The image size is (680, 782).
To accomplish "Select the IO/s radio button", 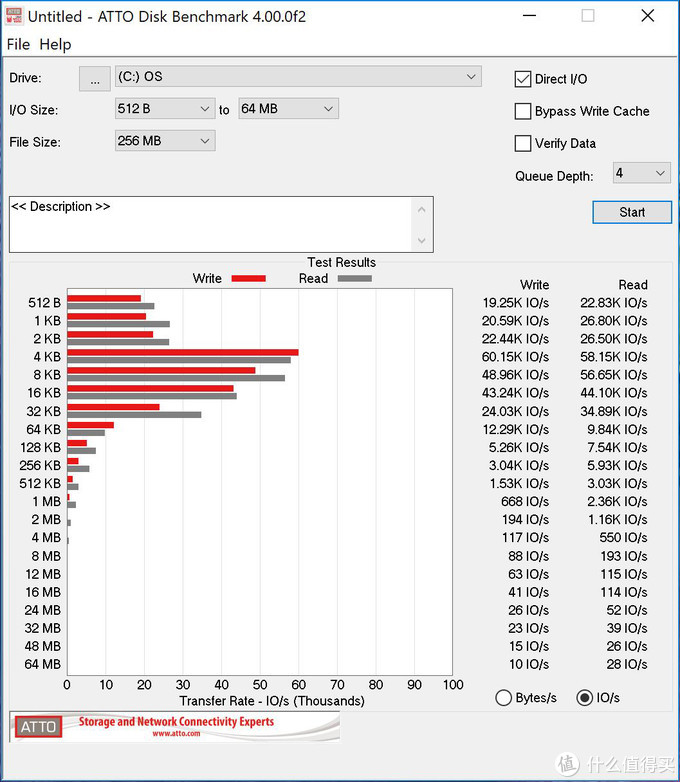I will pos(584,697).
